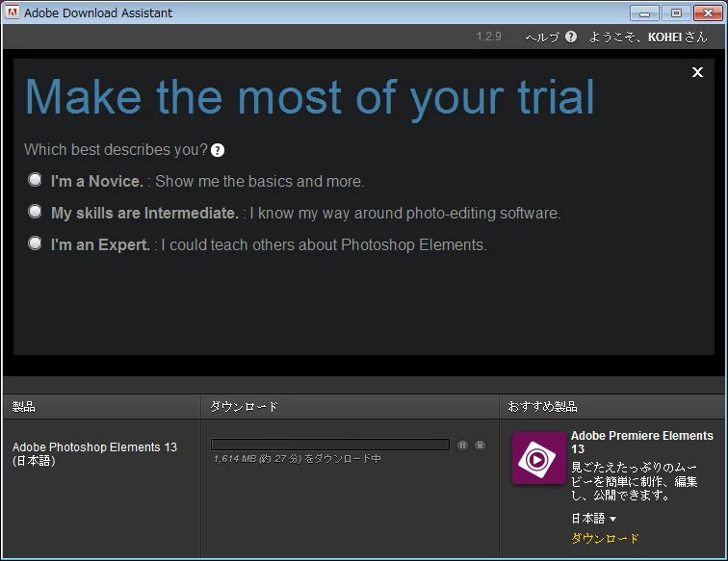Select the Adobe Photoshop Elements 13 product row
This screenshot has width=728, height=561.
click(x=94, y=454)
